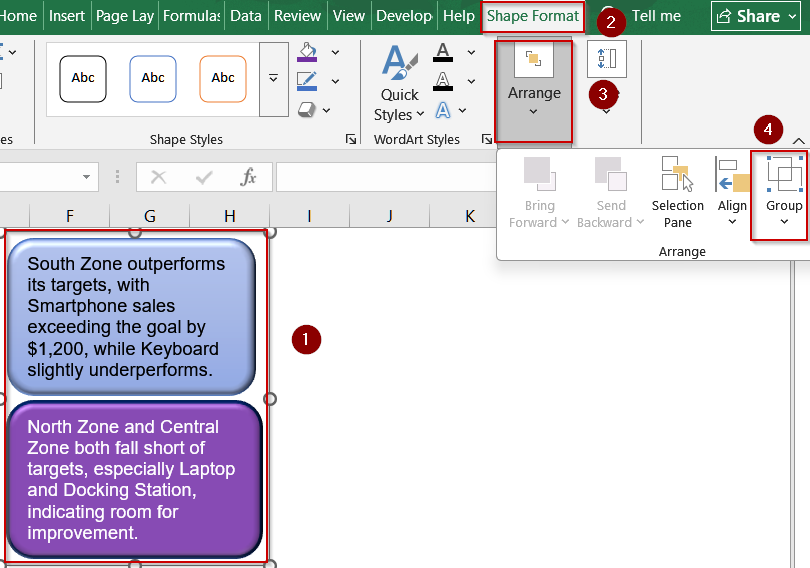
Task: Click the Text Effects glowing A icon
Action: point(443,110)
